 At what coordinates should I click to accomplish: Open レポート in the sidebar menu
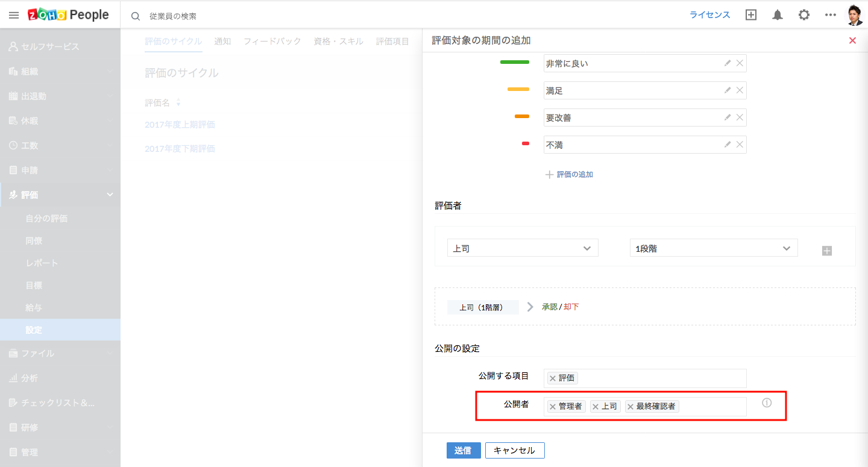click(42, 263)
